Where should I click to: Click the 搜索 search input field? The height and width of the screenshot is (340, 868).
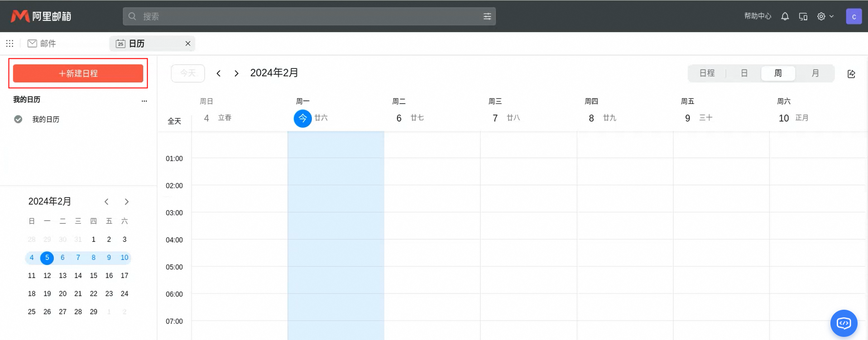pyautogui.click(x=308, y=16)
